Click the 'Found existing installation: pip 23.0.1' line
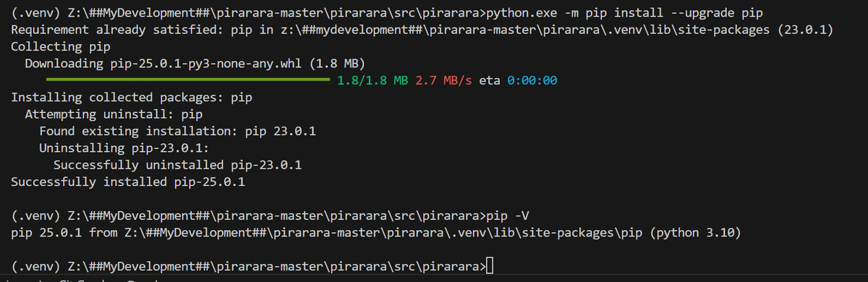The height and width of the screenshot is (282, 868). point(177,132)
